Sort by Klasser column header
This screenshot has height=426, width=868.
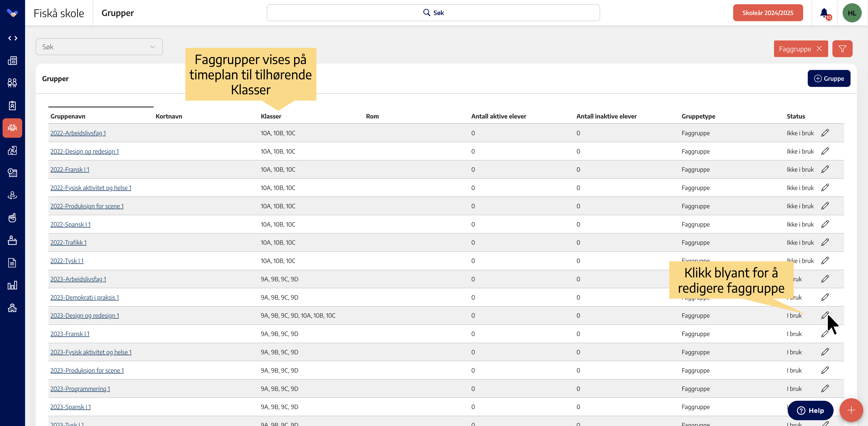(271, 116)
